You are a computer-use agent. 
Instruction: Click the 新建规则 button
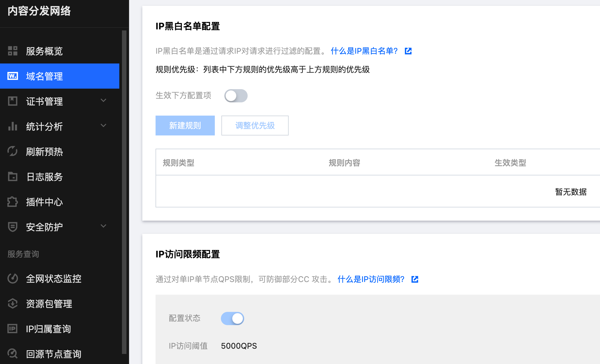tap(185, 125)
